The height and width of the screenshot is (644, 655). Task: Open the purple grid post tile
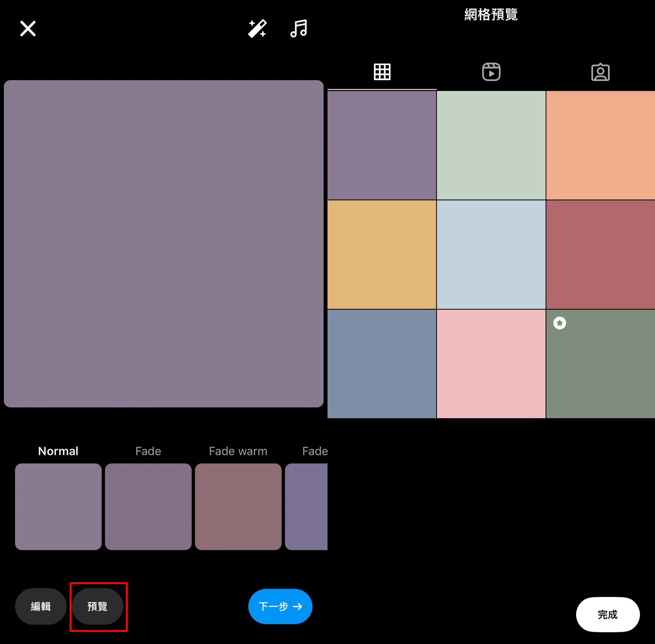point(382,145)
